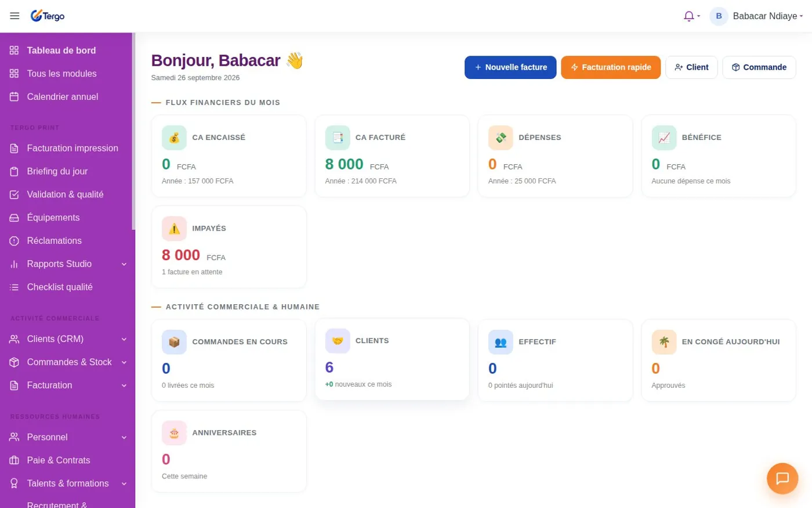Click the Anniversaires cake icon

tap(174, 433)
